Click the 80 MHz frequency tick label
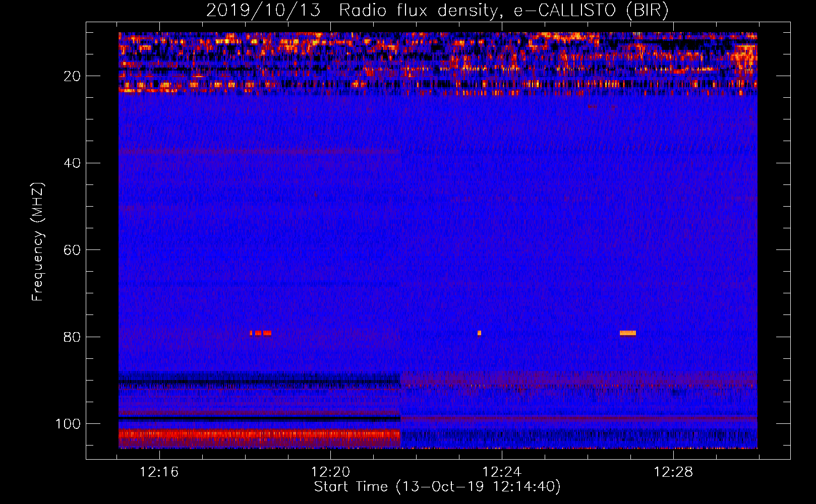The height and width of the screenshot is (504, 816). pos(73,337)
